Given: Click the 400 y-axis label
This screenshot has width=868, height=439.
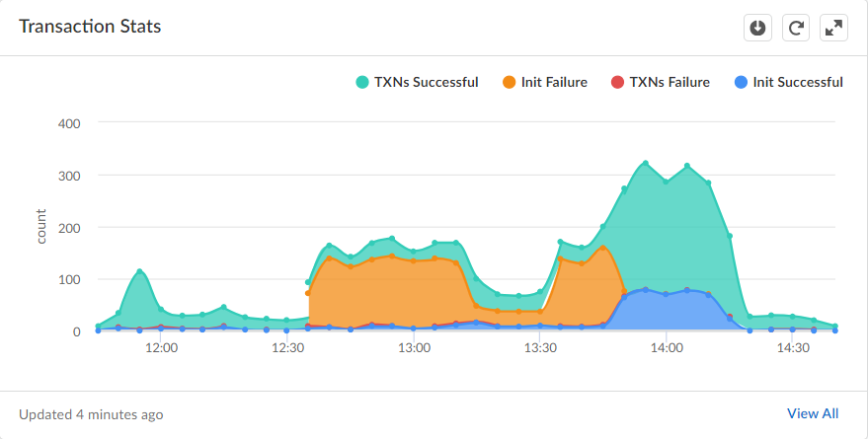Looking at the screenshot, I should (69, 123).
